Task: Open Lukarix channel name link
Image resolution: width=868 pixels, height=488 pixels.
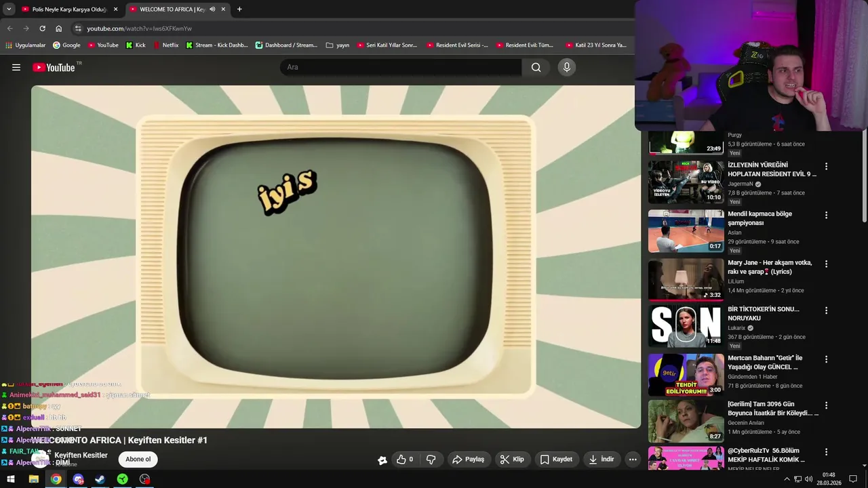Action: (736, 328)
